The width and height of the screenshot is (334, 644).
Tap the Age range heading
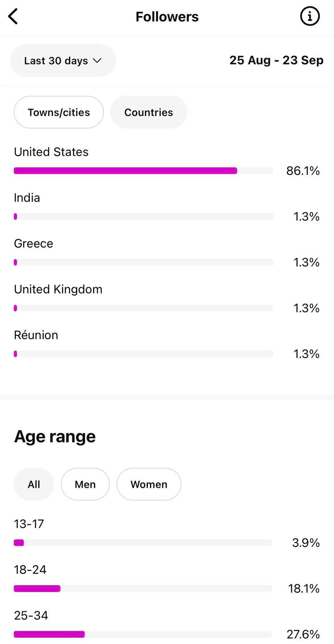click(55, 436)
